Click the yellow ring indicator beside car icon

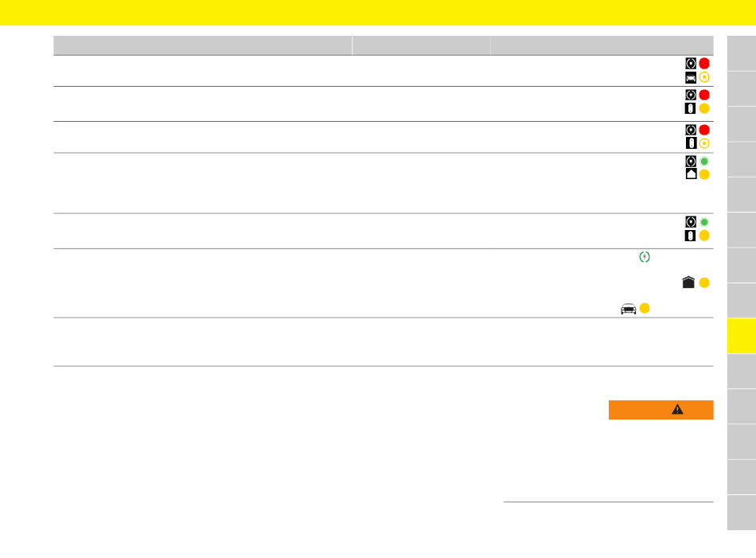click(704, 77)
